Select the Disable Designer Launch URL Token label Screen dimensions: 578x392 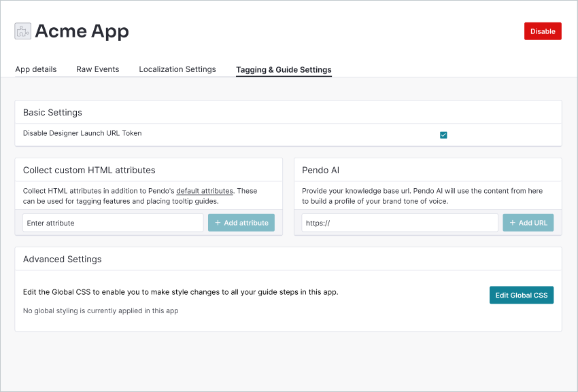point(82,133)
